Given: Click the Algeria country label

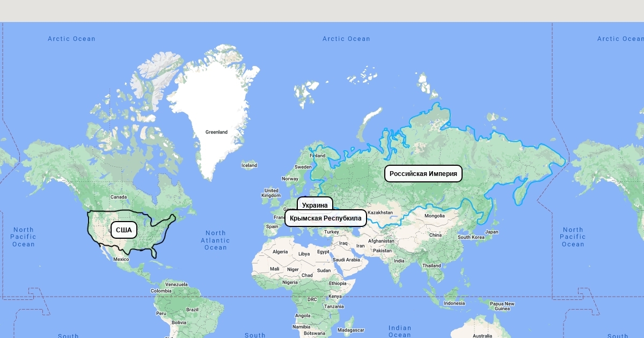Looking at the screenshot, I should [280, 252].
